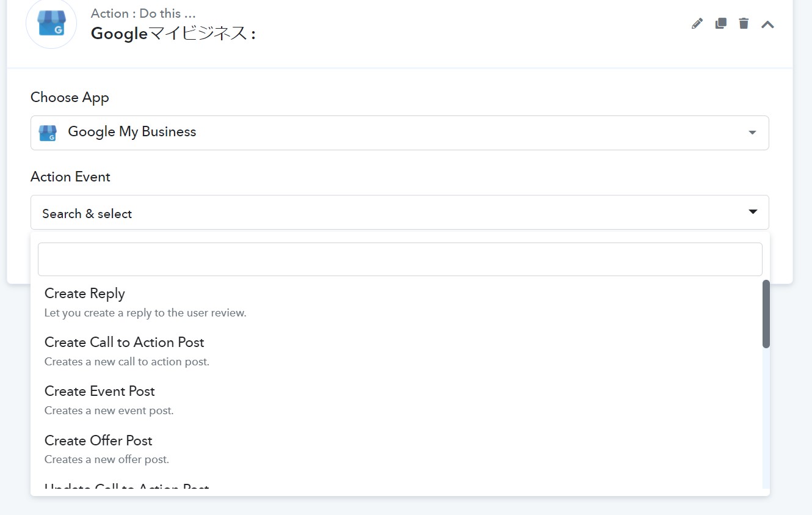Click the dropdown list scrollbar thumb
The image size is (812, 515).
tap(766, 314)
